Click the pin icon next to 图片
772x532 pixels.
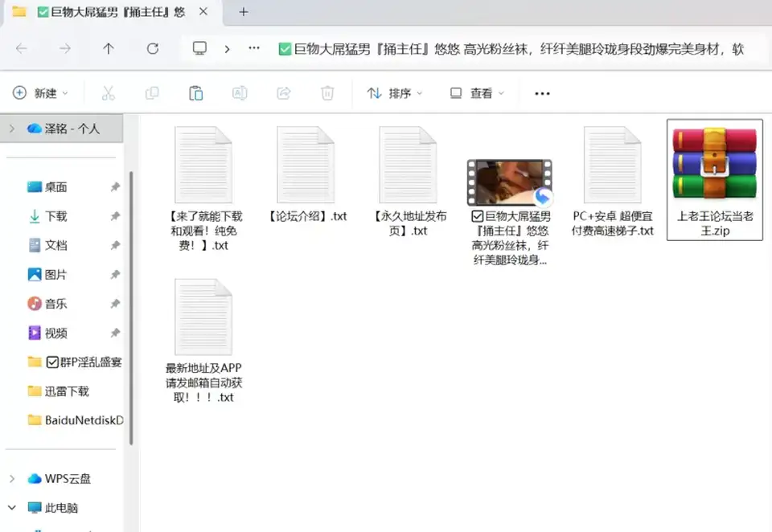click(115, 275)
